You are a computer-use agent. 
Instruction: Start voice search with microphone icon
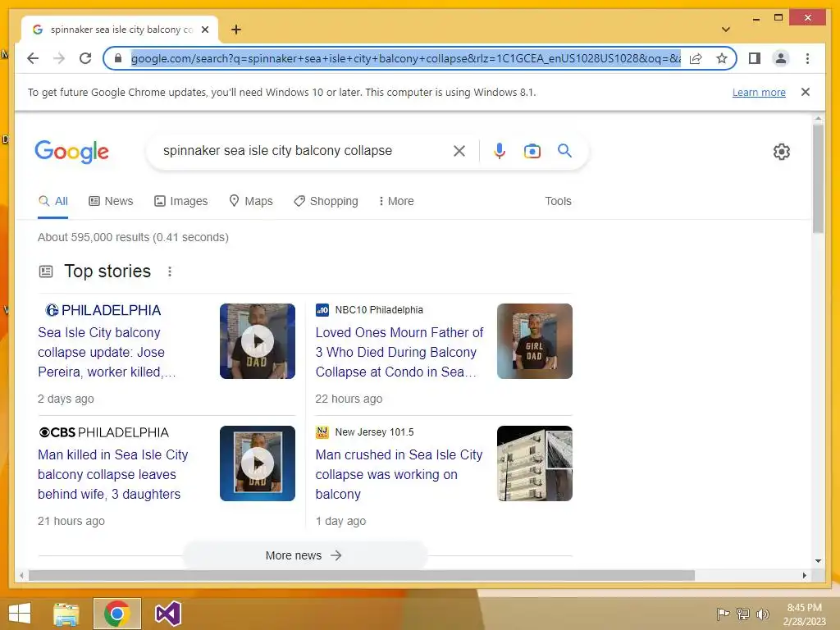(500, 151)
